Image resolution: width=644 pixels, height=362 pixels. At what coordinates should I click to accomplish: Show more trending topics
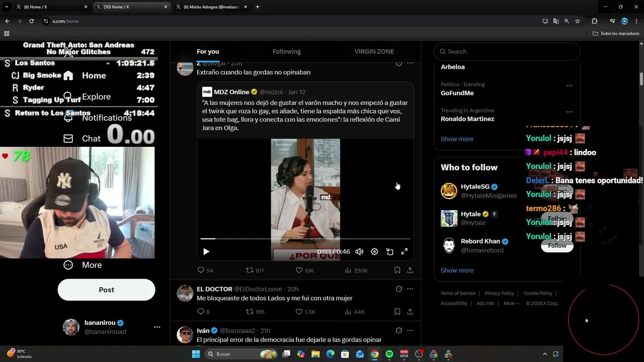[x=457, y=139]
